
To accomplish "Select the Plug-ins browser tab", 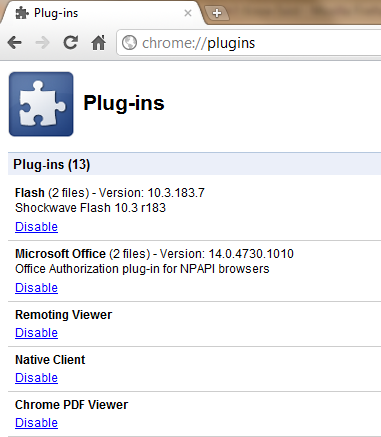I will click(x=102, y=13).
